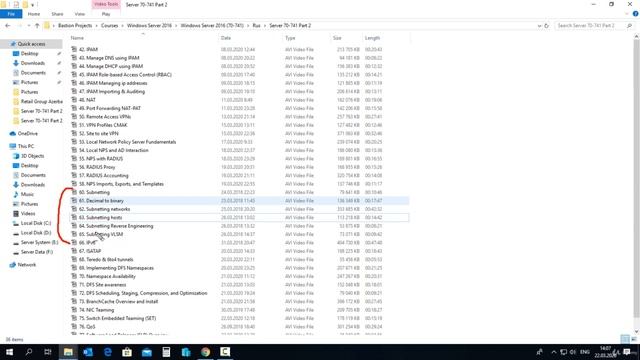Image resolution: width=640 pixels, height=360 pixels.
Task: Switch to the View ribbon tab
Action: click(80, 14)
